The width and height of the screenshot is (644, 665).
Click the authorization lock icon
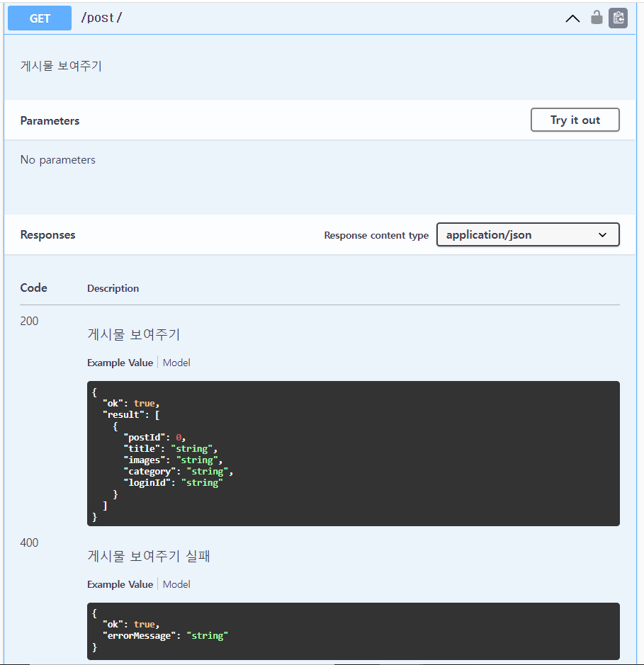[597, 18]
